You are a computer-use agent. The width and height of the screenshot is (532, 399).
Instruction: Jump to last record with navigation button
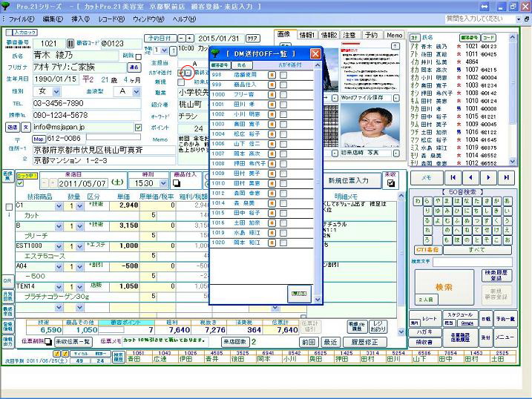tap(506, 178)
